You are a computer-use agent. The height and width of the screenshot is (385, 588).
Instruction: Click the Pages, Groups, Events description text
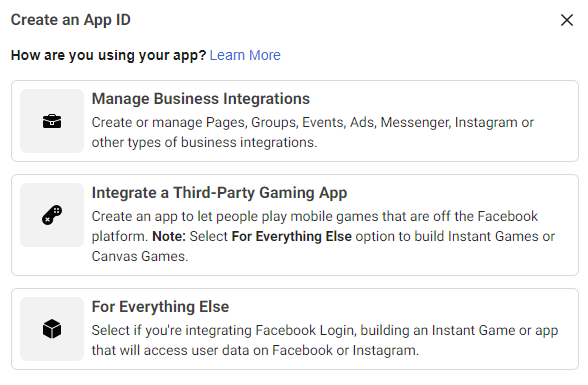pyautogui.click(x=312, y=132)
